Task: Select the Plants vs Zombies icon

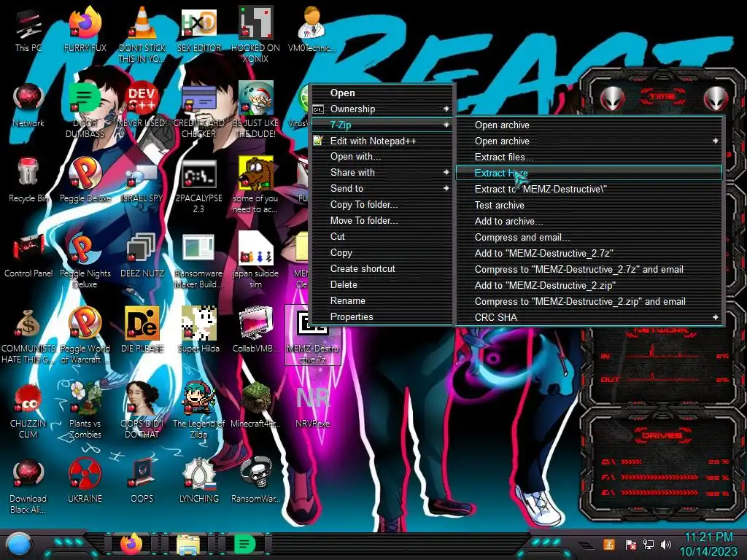Action: (x=85, y=411)
